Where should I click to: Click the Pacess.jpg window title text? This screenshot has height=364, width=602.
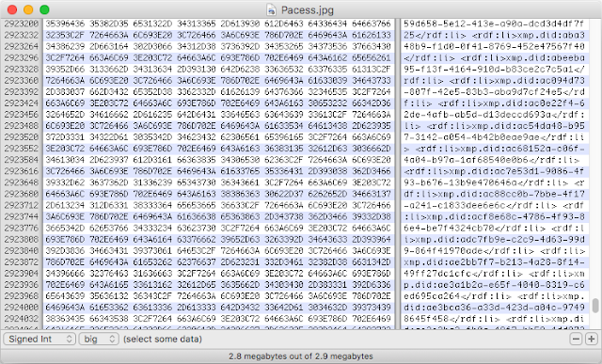click(x=308, y=10)
